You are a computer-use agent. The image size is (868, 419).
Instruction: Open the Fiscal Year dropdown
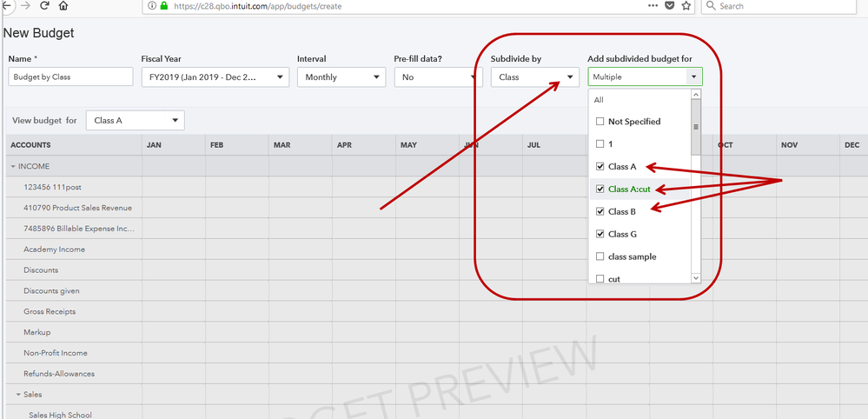point(215,77)
